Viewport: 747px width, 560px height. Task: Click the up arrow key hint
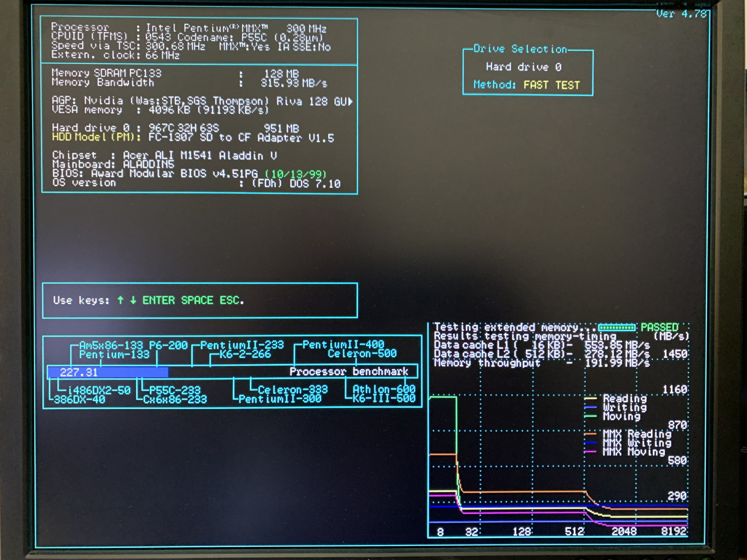tap(120, 300)
